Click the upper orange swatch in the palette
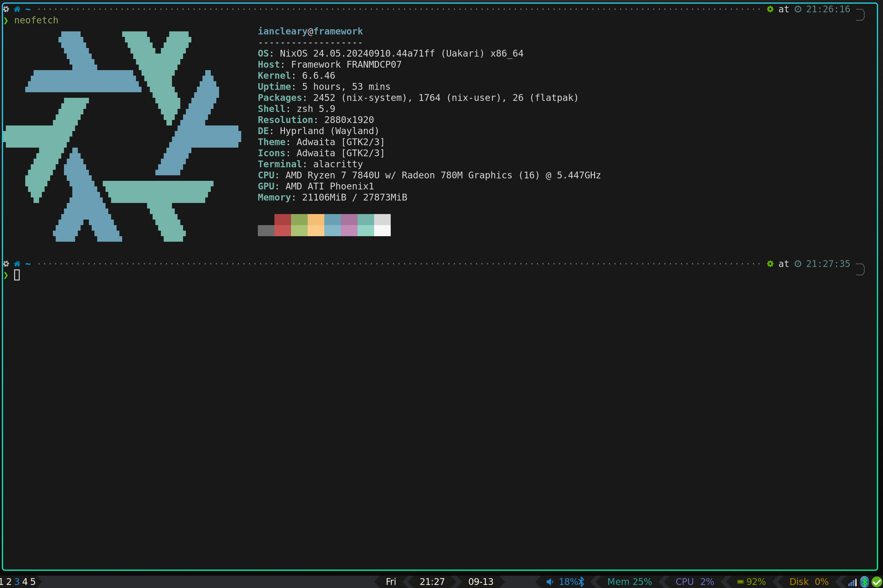 (x=316, y=219)
